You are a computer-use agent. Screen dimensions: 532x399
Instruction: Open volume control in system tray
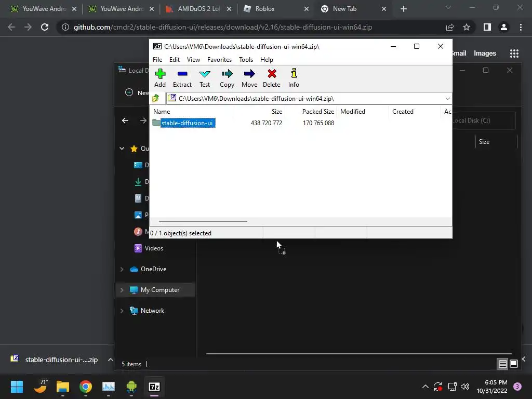pyautogui.click(x=465, y=387)
